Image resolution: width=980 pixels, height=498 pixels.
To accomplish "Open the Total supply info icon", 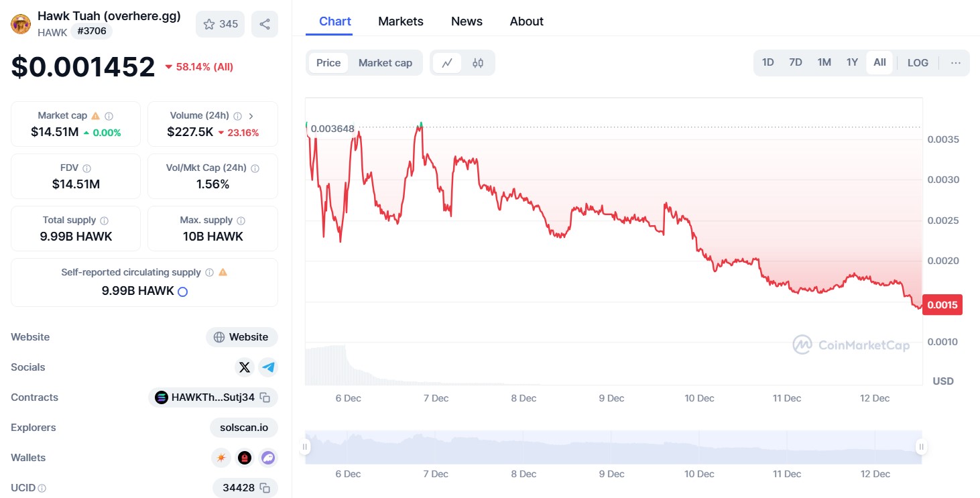I will 104,221.
